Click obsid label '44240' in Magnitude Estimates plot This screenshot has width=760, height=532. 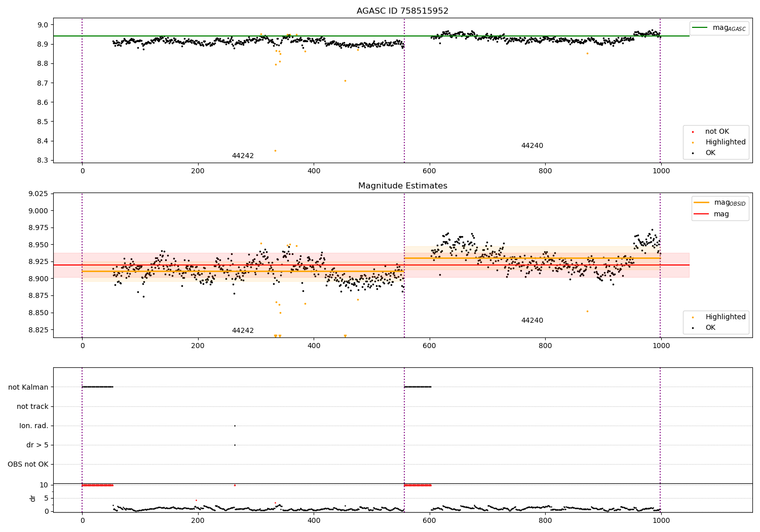coord(532,320)
